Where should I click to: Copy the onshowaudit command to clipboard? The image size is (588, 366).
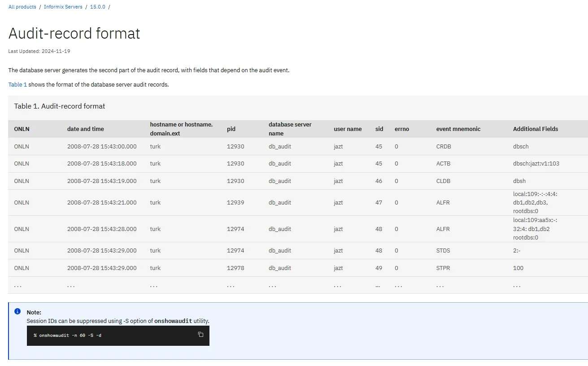coord(200,334)
